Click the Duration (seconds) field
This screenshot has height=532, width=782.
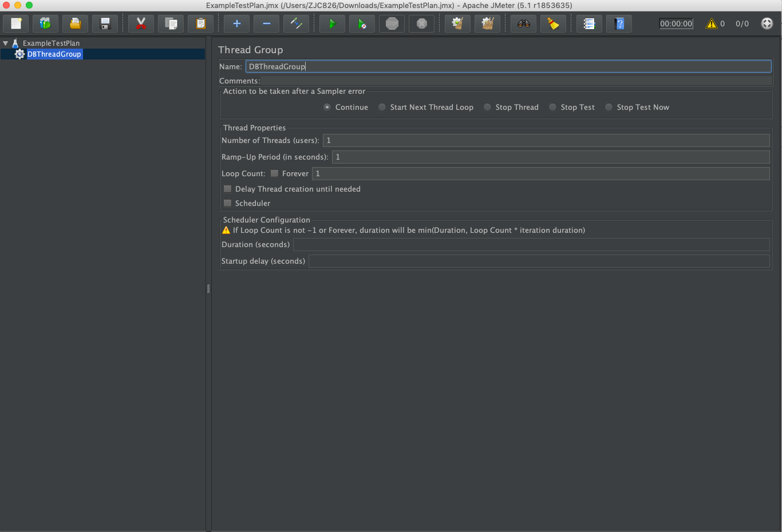click(531, 244)
